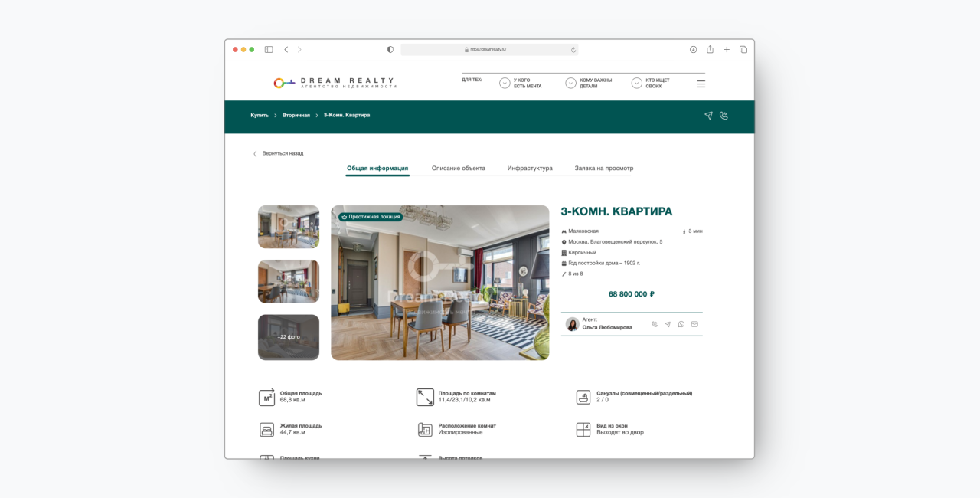The width and height of the screenshot is (980, 498).
Task: Click "Вернуться назад" link
Action: (279, 153)
